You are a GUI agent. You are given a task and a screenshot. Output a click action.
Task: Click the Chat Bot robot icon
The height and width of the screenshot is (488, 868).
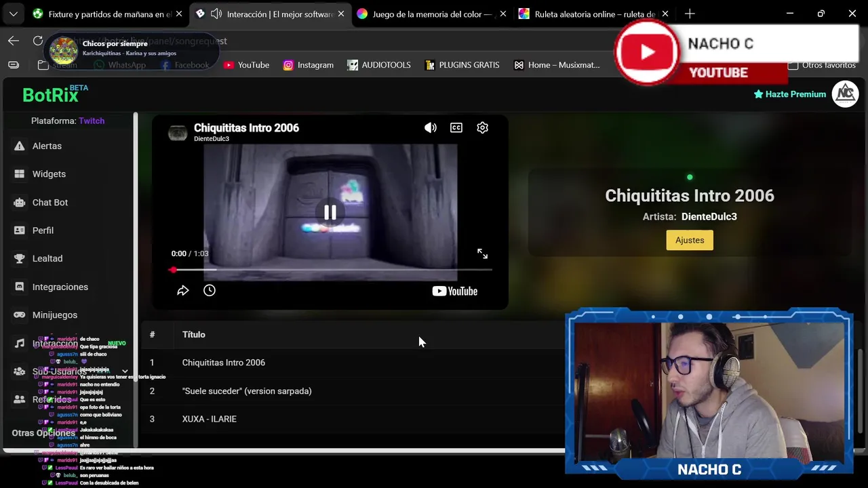click(x=19, y=203)
